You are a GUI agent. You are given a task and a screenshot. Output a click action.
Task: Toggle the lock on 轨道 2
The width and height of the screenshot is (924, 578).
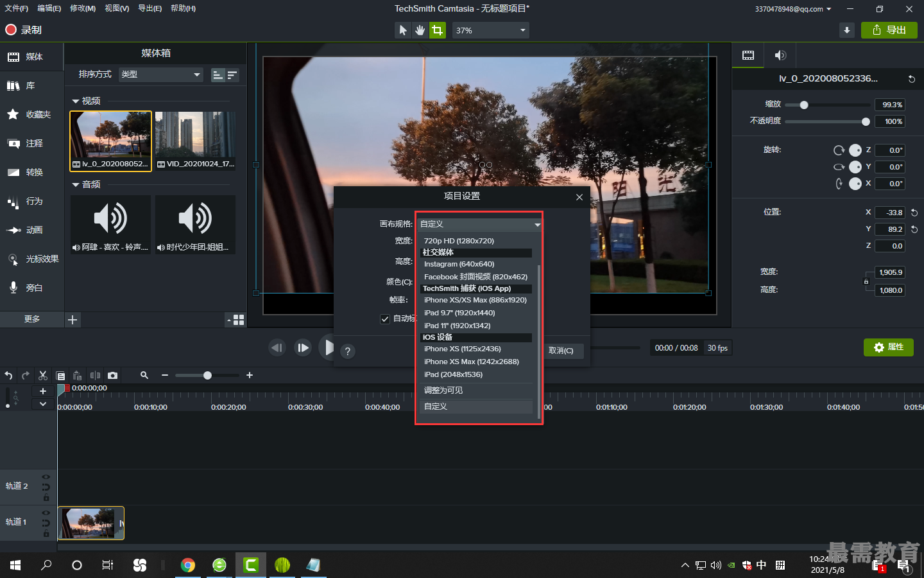coord(46,498)
